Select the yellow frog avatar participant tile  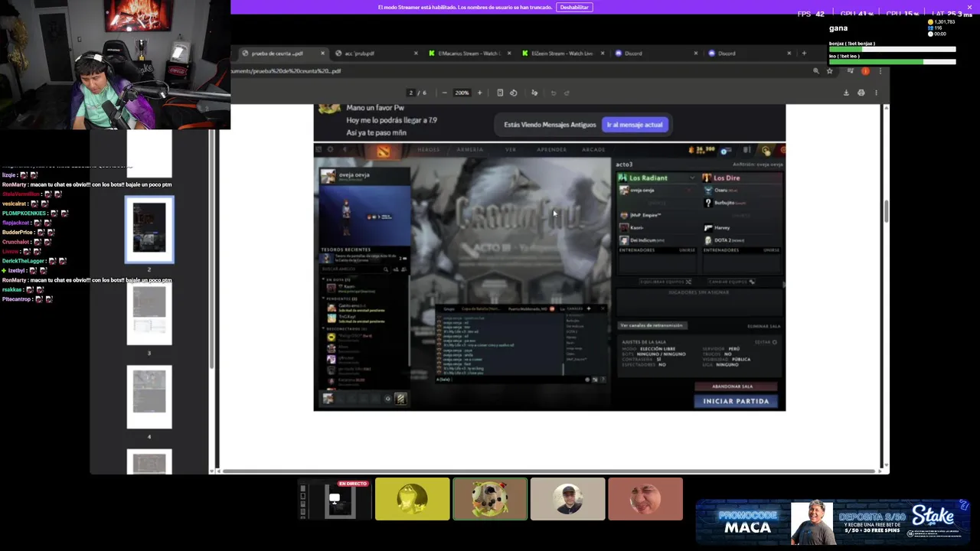413,499
